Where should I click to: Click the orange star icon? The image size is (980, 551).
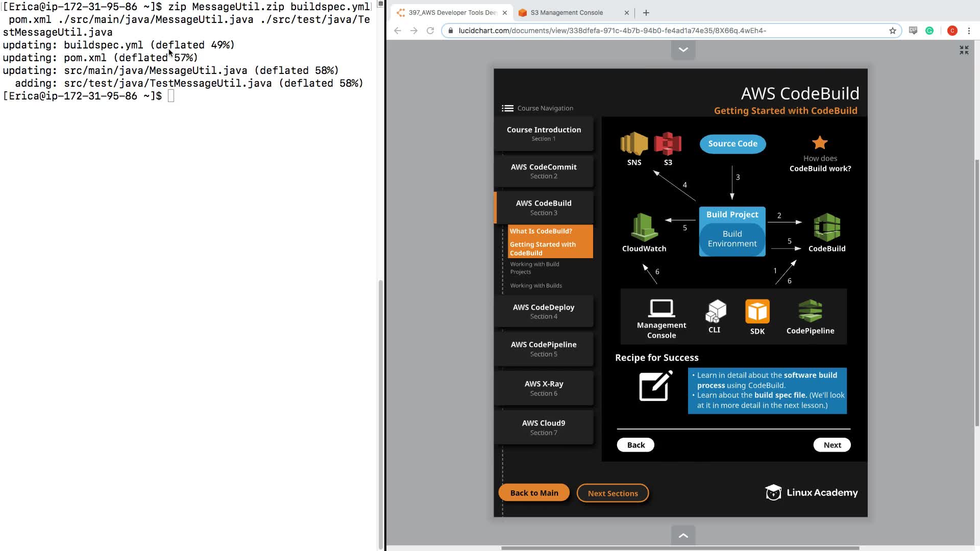820,142
